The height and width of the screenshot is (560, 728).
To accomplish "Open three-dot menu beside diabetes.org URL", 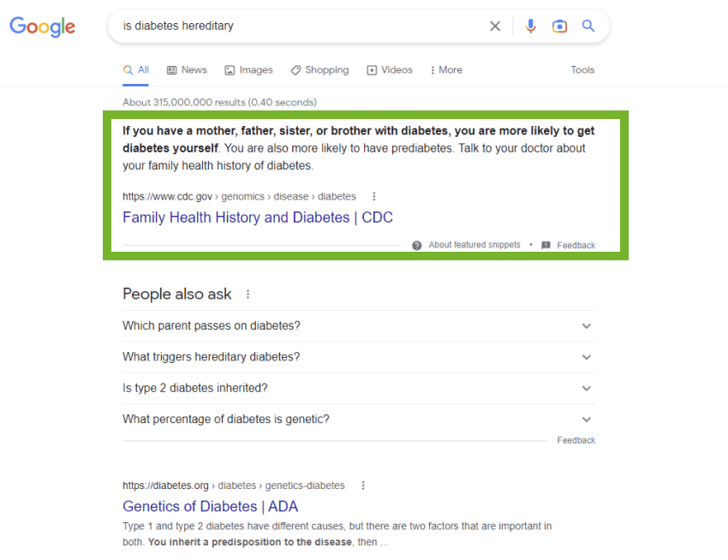I will 363,486.
